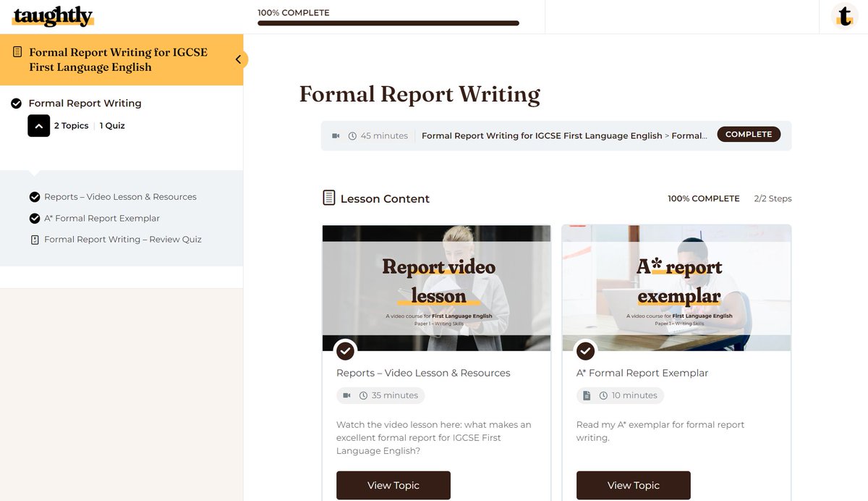Collapse the course sidebar with the chevron arrow
The width and height of the screenshot is (868, 501).
click(239, 59)
